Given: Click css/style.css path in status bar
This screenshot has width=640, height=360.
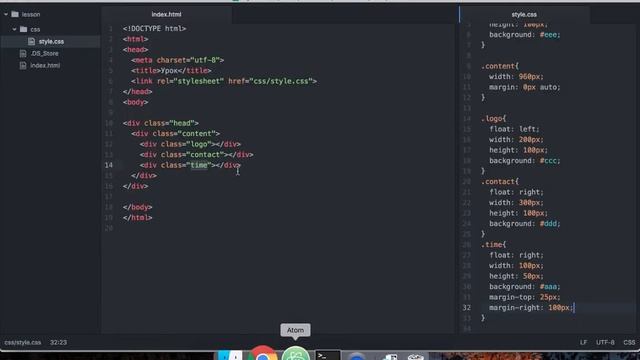Looking at the screenshot, I should pyautogui.click(x=23, y=342).
